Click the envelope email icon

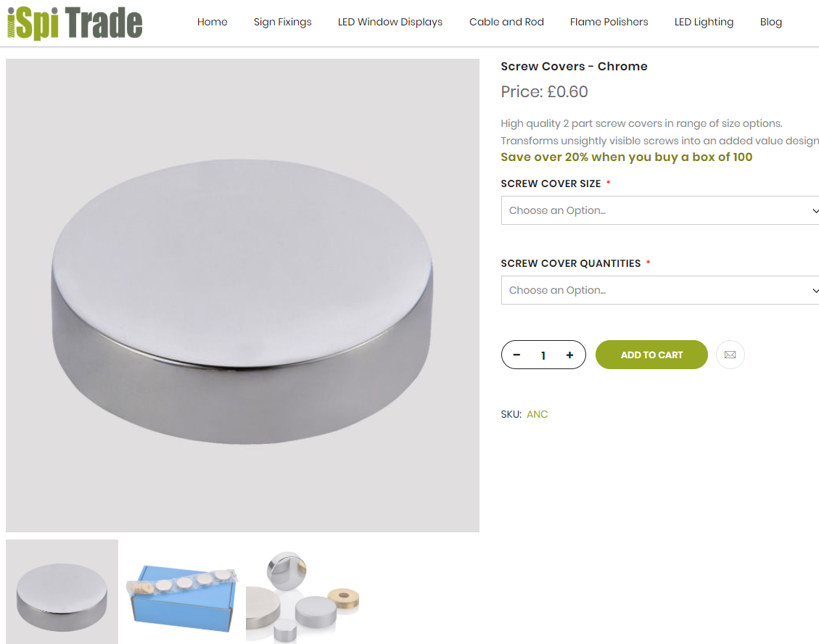(730, 355)
